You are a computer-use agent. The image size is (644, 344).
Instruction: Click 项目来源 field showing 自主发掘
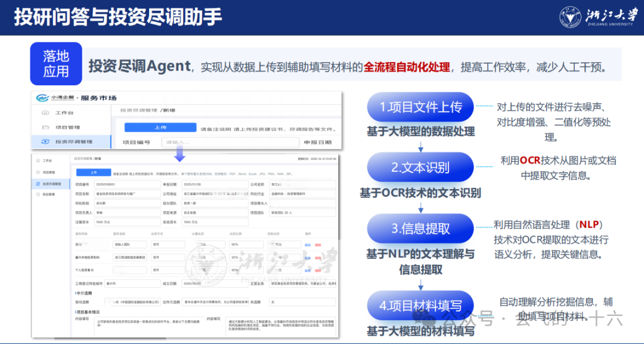coord(215,213)
